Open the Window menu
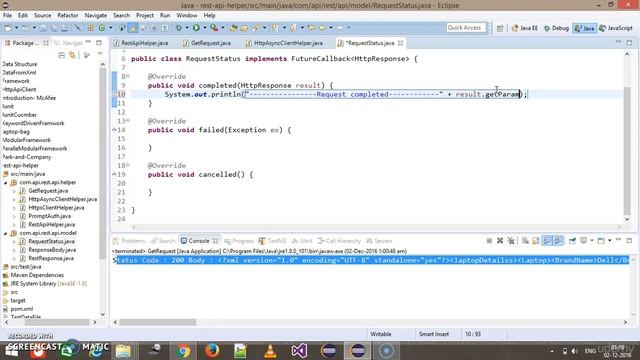Screen dimensions: 640x360 pos(187,16)
